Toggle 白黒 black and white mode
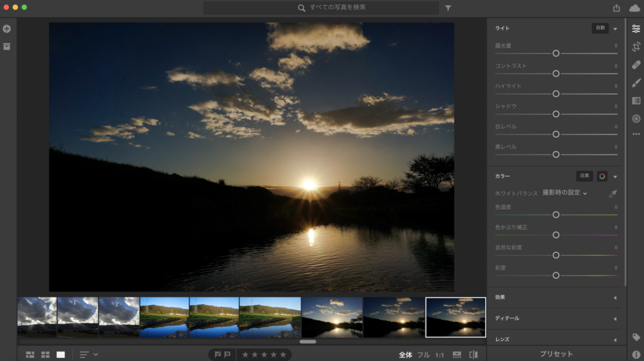The image size is (644, 361). (x=584, y=176)
